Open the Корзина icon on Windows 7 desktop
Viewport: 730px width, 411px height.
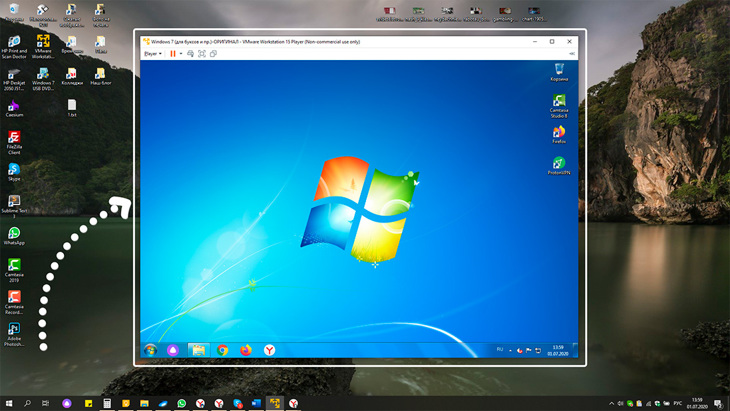559,73
